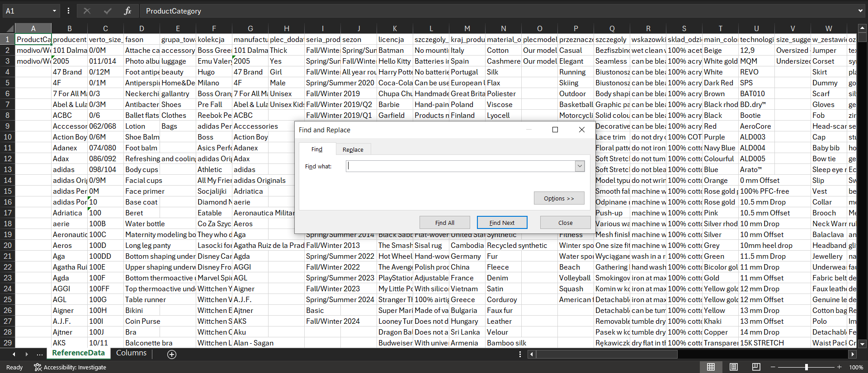Image resolution: width=868 pixels, height=373 pixels.
Task: Switch to the Find tab
Action: click(317, 149)
